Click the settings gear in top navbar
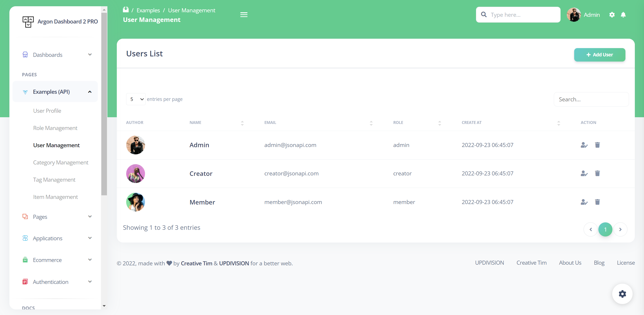 pyautogui.click(x=612, y=15)
